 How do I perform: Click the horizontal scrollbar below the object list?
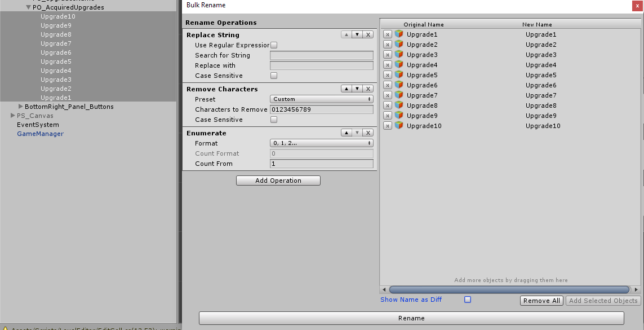(x=507, y=289)
